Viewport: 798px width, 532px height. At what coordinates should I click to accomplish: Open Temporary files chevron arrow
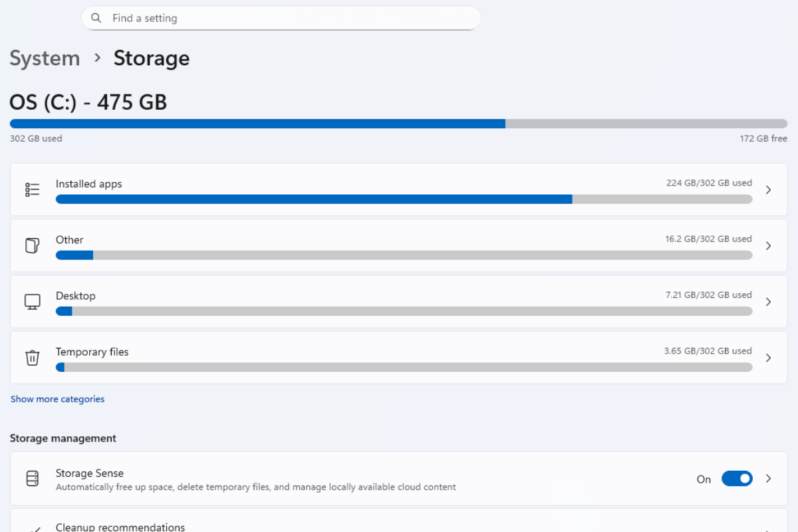click(x=768, y=357)
